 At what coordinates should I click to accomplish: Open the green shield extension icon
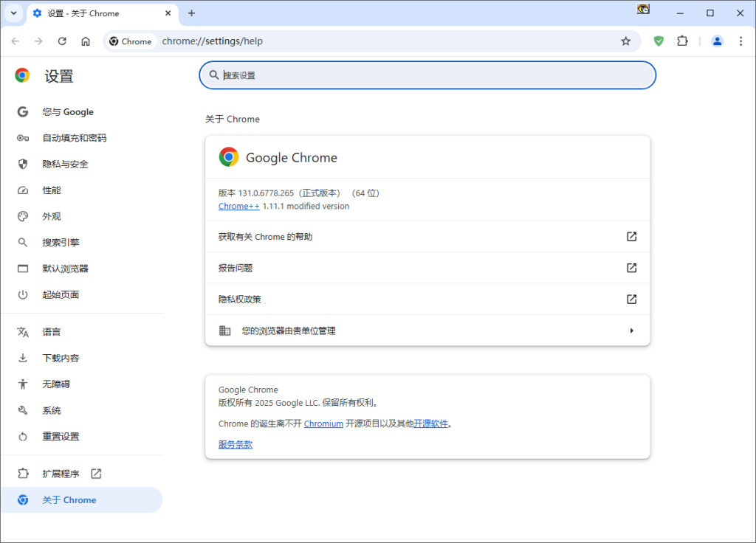point(659,41)
